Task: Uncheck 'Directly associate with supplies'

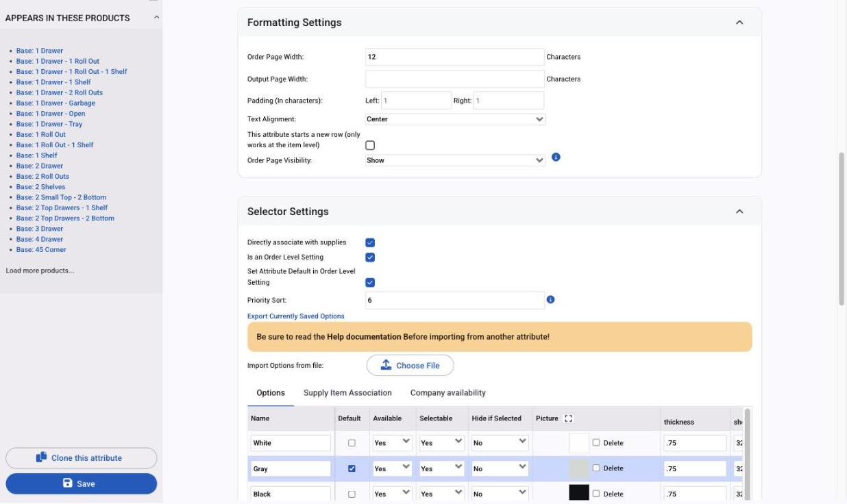Action: 370,242
